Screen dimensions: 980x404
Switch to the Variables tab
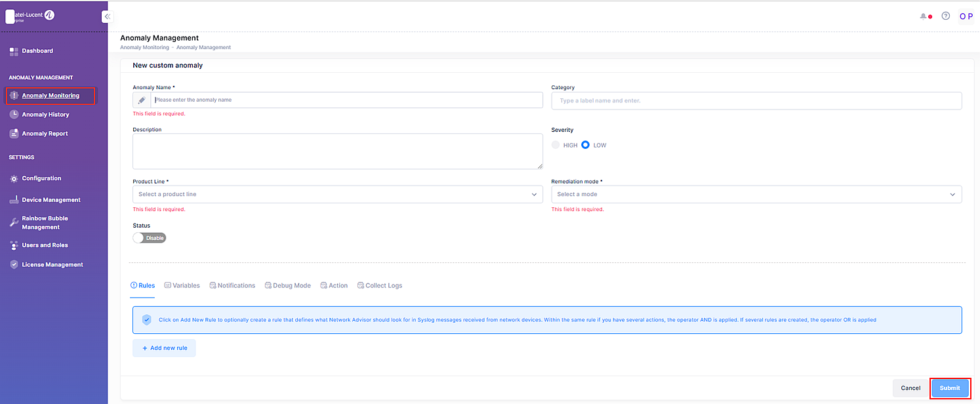[x=182, y=286]
